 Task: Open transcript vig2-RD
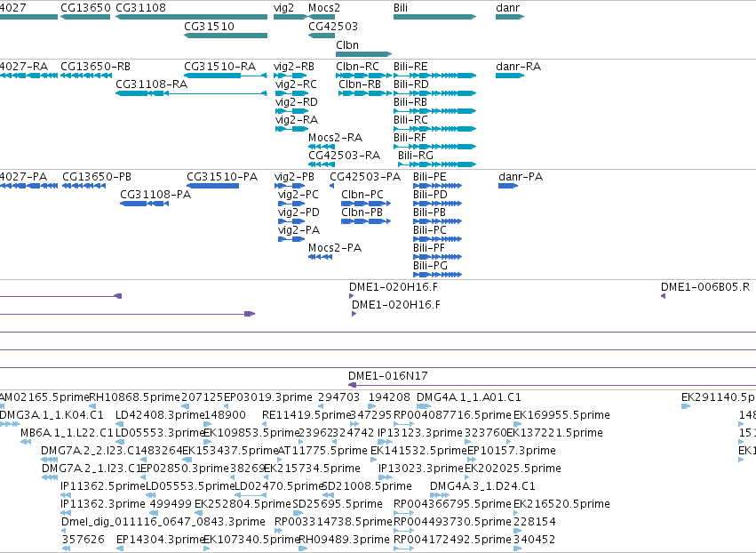pos(291,111)
